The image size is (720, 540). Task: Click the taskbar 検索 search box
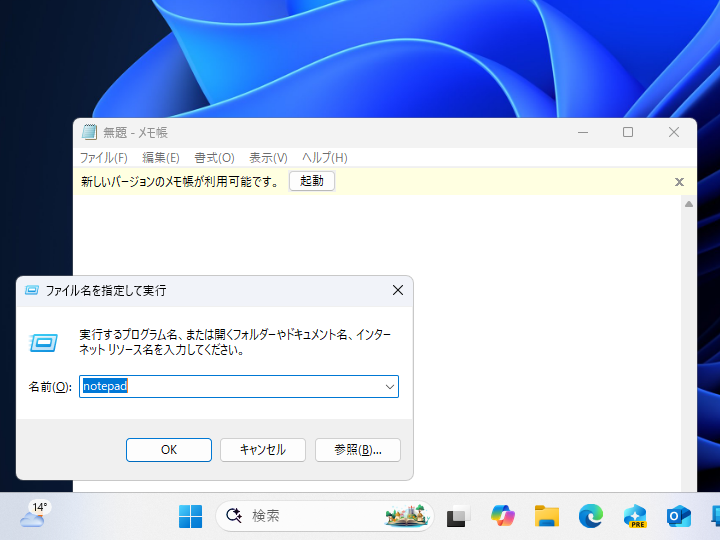coord(324,516)
